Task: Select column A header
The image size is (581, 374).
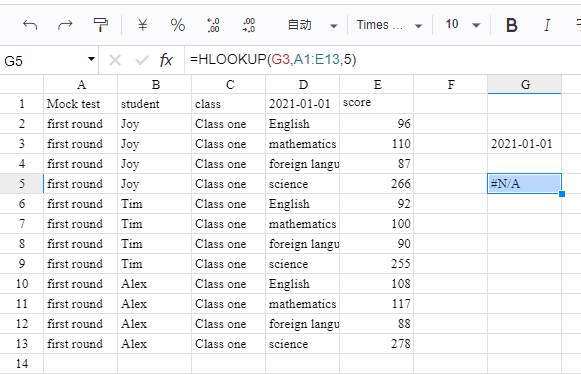Action: click(81, 85)
